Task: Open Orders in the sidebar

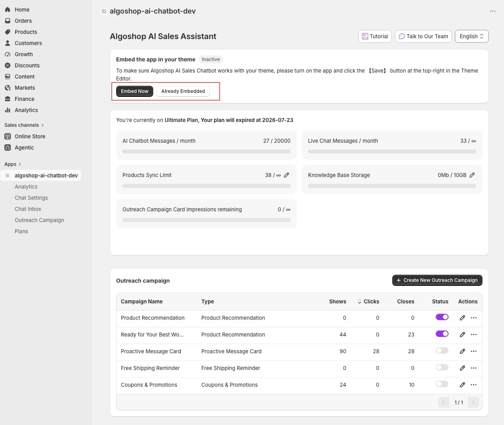Action: tap(23, 21)
